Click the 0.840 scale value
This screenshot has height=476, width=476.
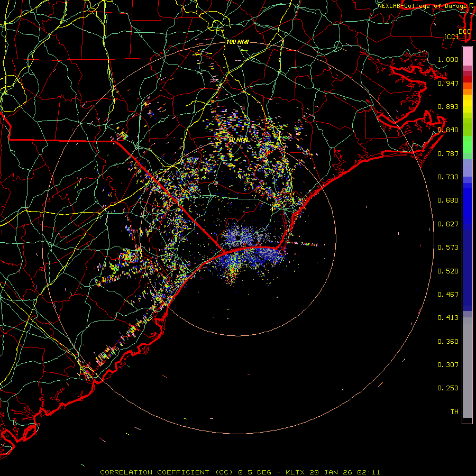point(448,130)
